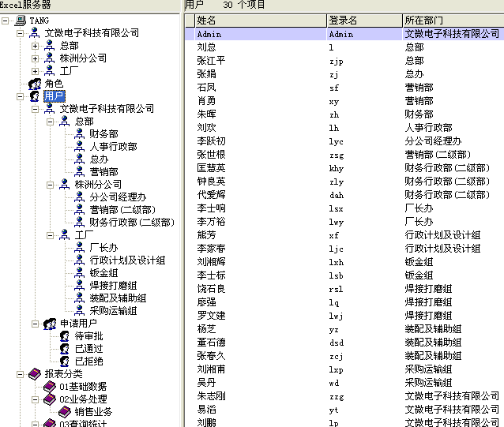The height and width of the screenshot is (427, 504).
Task: Collapse the 申请用户 tree branch
Action: click(35, 324)
